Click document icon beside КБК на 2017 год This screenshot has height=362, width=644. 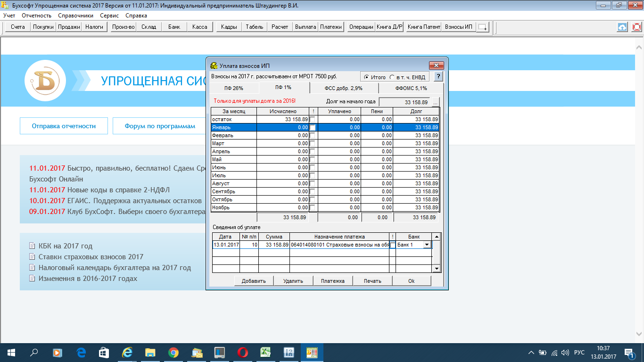pyautogui.click(x=32, y=246)
